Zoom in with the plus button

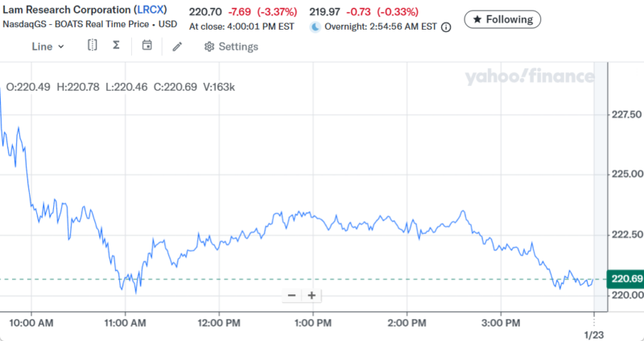[x=312, y=295]
